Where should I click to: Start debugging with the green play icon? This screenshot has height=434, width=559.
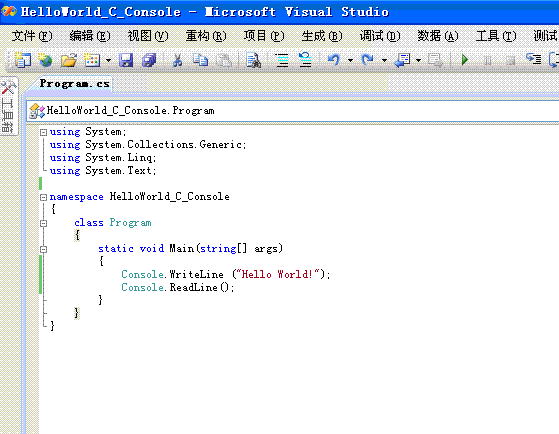coord(465,59)
